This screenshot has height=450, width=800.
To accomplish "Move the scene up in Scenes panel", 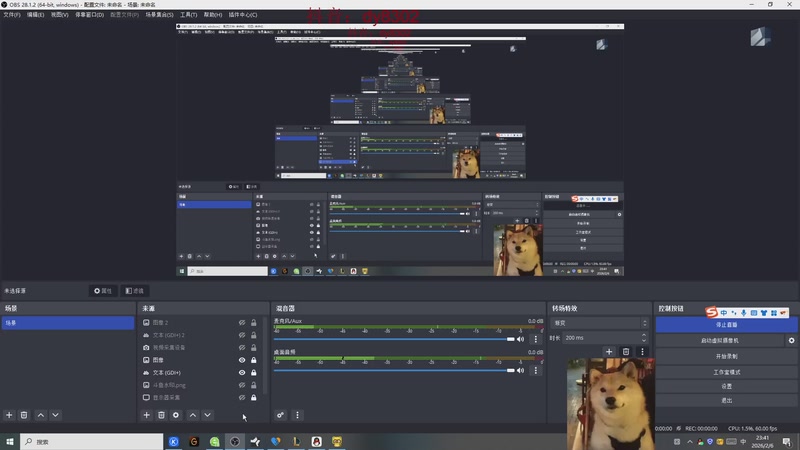I will tap(41, 415).
